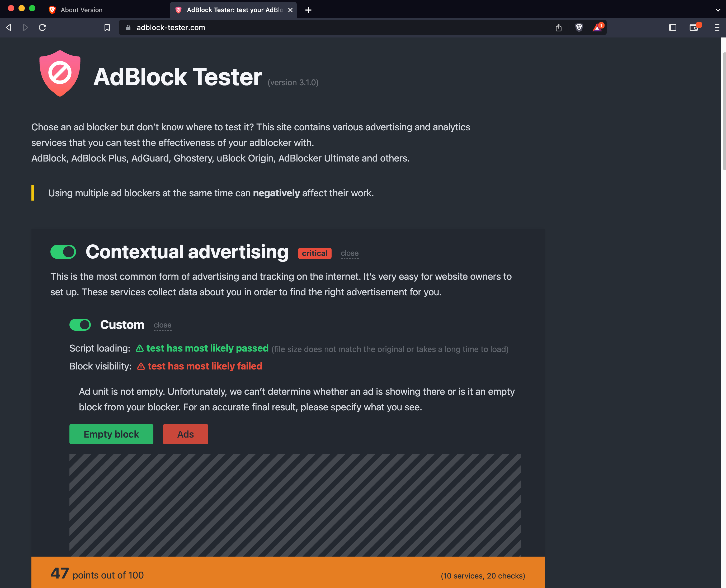Open the Brave Shields panel
Image resolution: width=726 pixels, height=588 pixels.
pos(579,27)
